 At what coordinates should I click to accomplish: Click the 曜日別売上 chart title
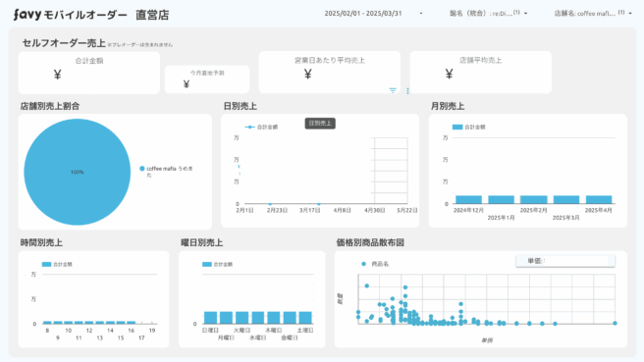coord(201,242)
